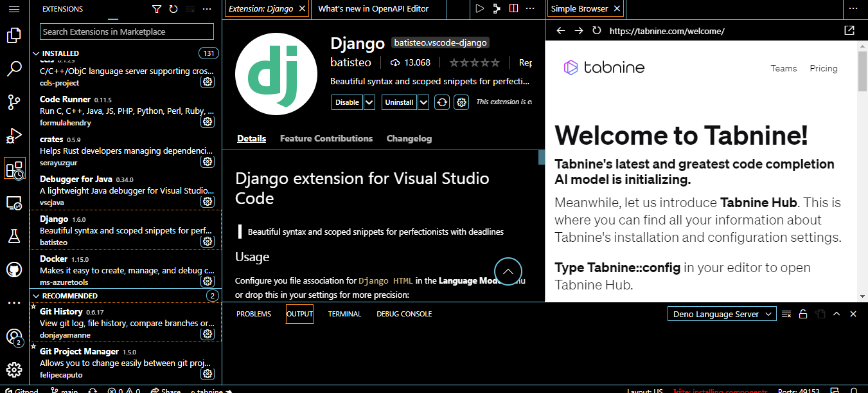Reload the Simple Browser page
This screenshot has width=868, height=393.
[597, 31]
